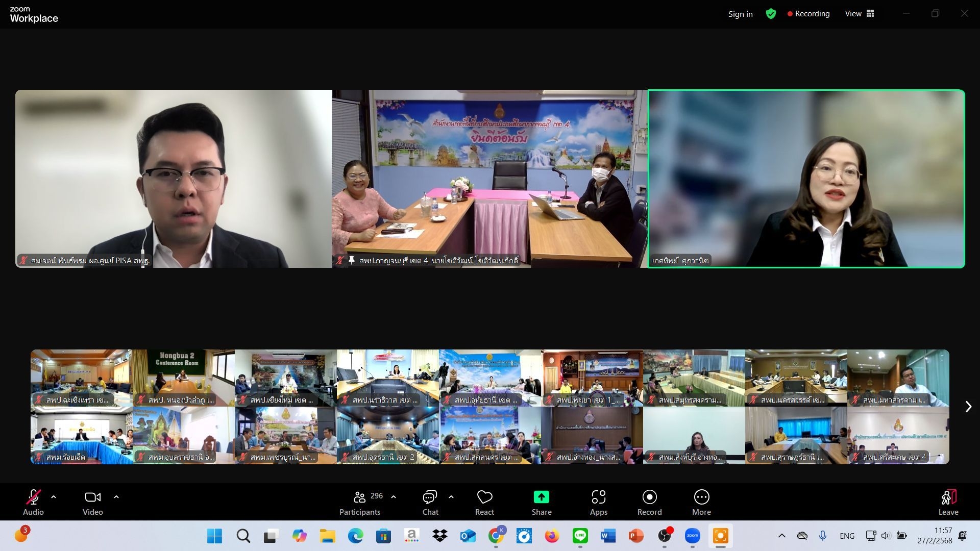The width and height of the screenshot is (980, 551).
Task: Expand video options chevron next to Video
Action: pyautogui.click(x=116, y=496)
